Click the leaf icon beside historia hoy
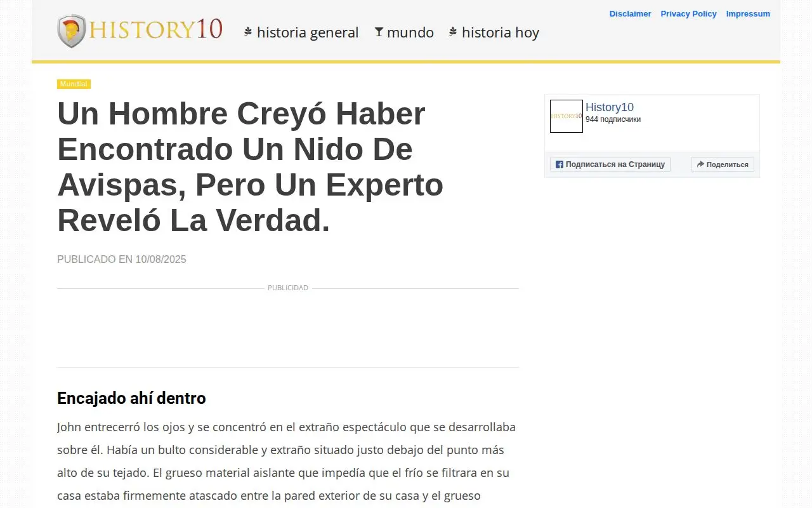Screen dimensions: 812x508 pos(453,32)
